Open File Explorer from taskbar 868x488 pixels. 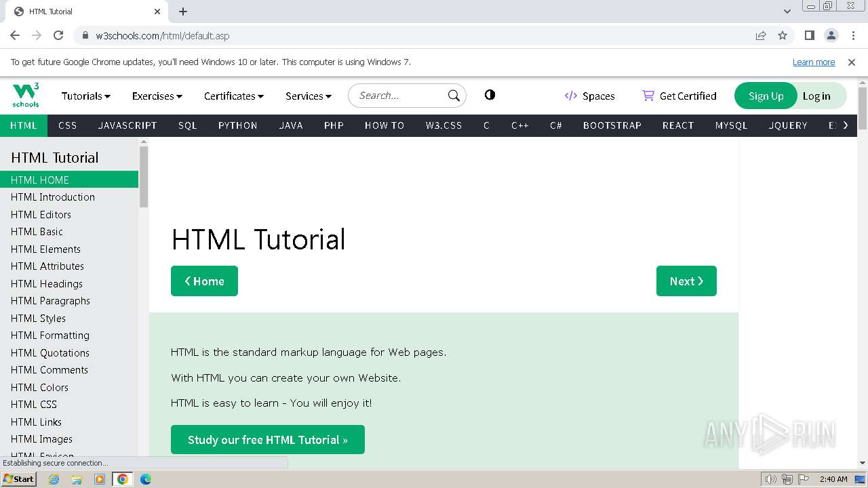tap(77, 479)
